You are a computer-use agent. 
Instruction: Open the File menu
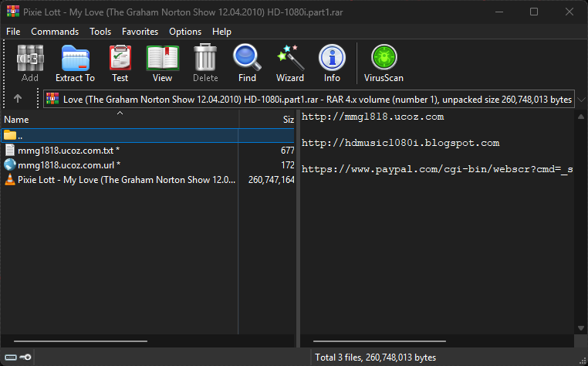[13, 32]
